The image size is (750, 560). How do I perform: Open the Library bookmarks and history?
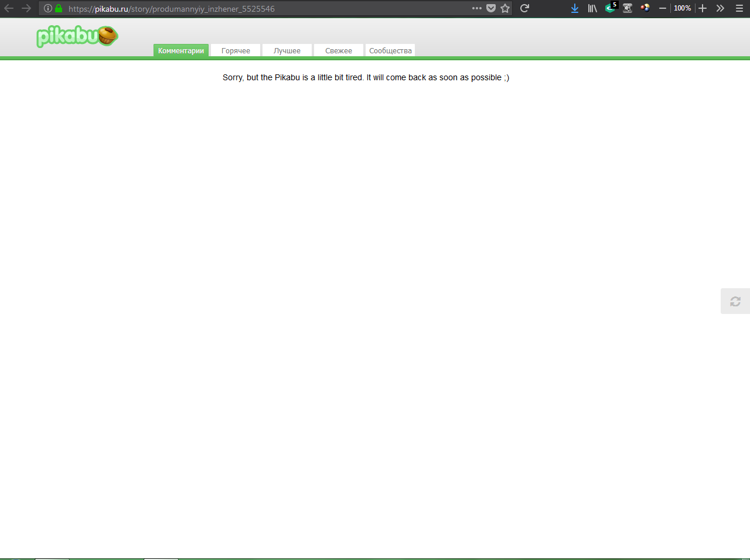coord(592,8)
